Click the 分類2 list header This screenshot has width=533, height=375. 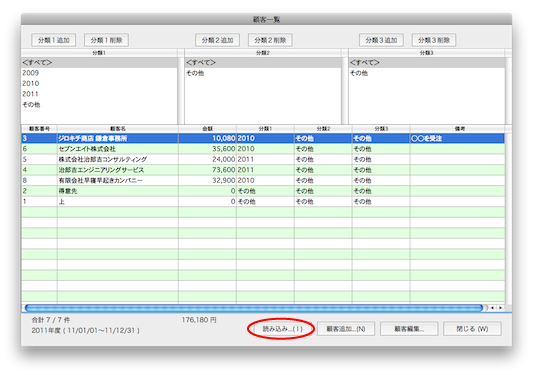tap(263, 53)
